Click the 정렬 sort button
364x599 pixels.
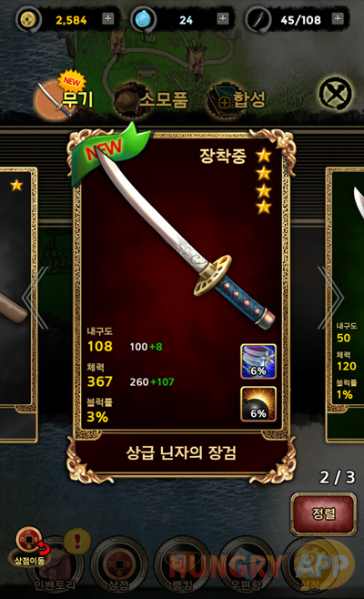pyautogui.click(x=324, y=513)
